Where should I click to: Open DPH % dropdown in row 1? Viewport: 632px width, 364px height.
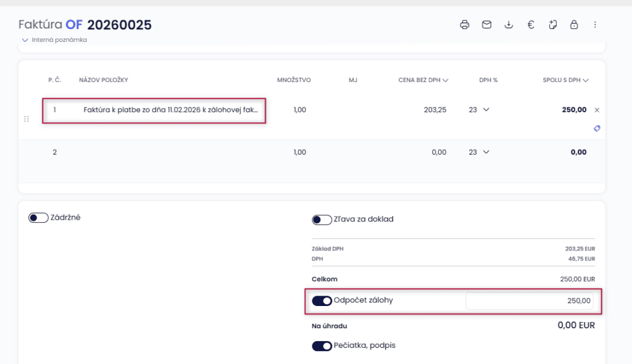point(480,110)
